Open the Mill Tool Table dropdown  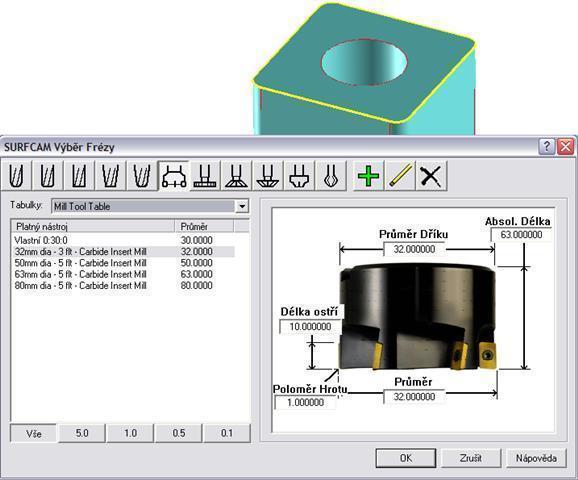coord(242,206)
